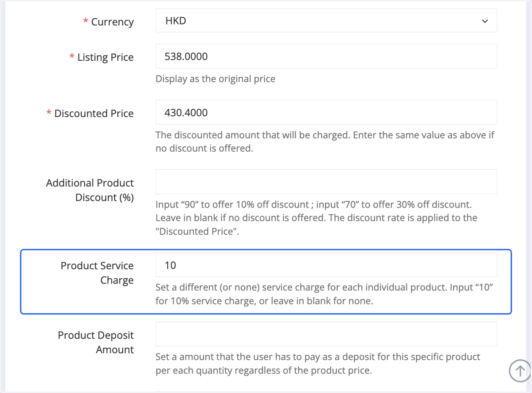Viewport: 532px width, 393px height.
Task: Open the Currency dropdown showing HKD
Action: click(326, 21)
